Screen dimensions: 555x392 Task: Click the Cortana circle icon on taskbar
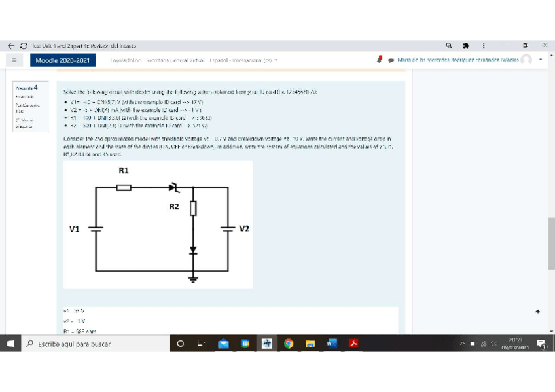point(180,344)
